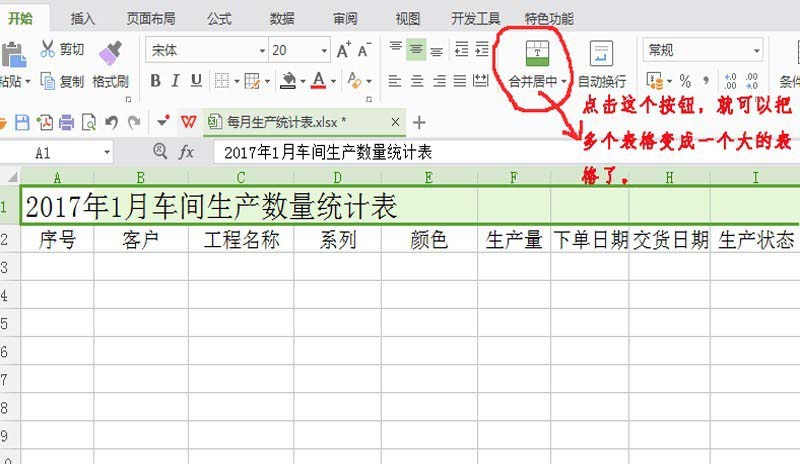800x464 pixels.
Task: Open the 合并居中 dropdown arrow
Action: [x=564, y=81]
